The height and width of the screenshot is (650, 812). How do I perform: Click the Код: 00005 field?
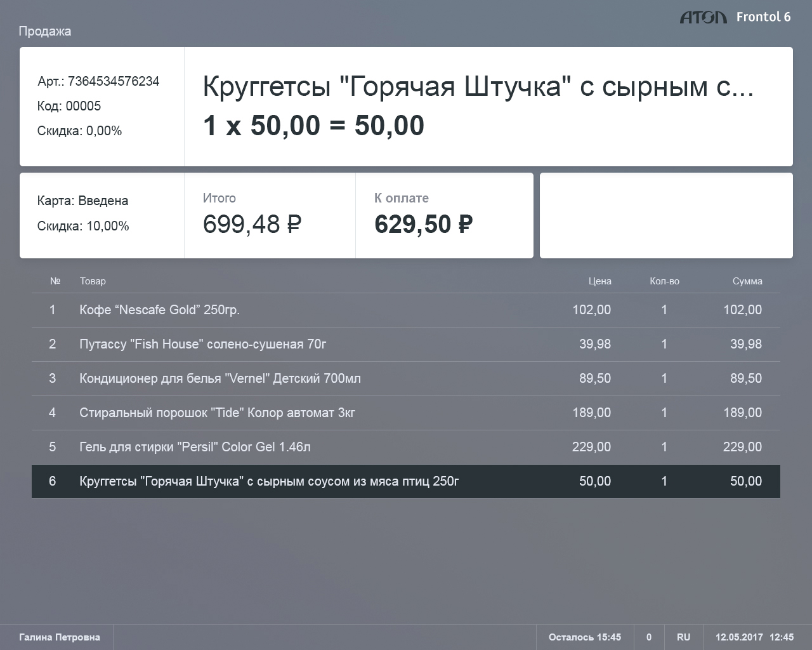click(69, 106)
